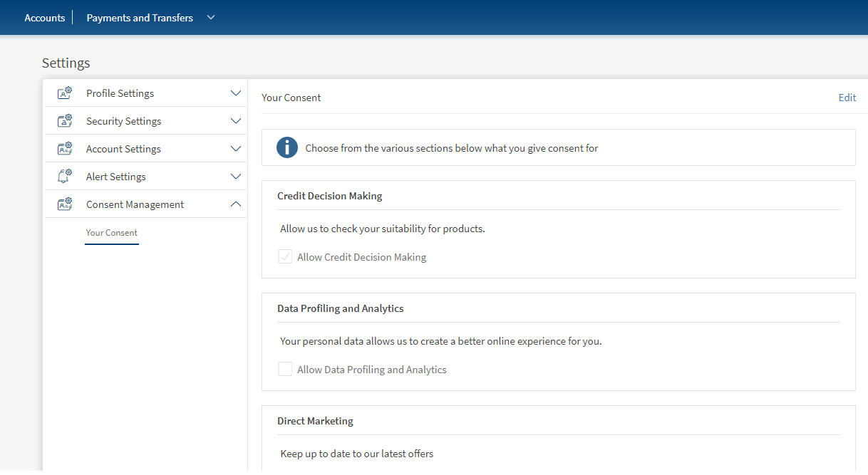This screenshot has width=868, height=475.
Task: Expand Profile Settings with its chevron
Action: (236, 93)
